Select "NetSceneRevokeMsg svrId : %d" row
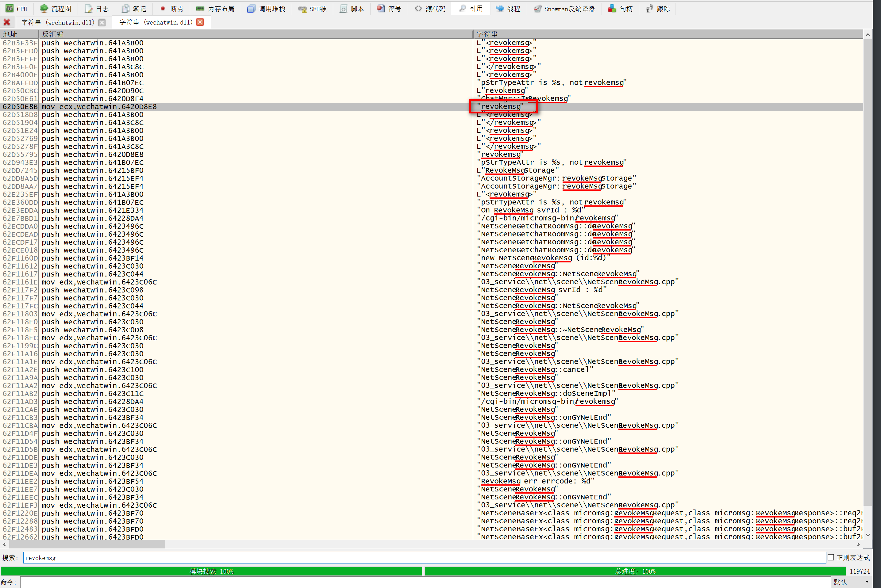 432,290
